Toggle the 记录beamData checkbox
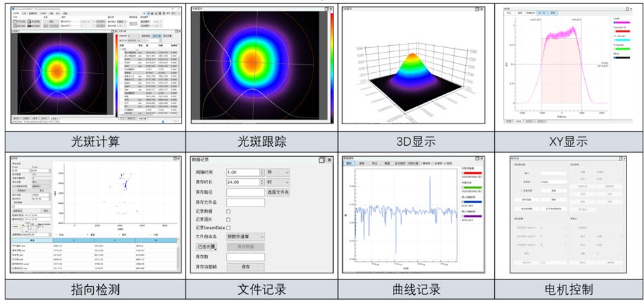Screen dimensions: 644x301 point(228,227)
